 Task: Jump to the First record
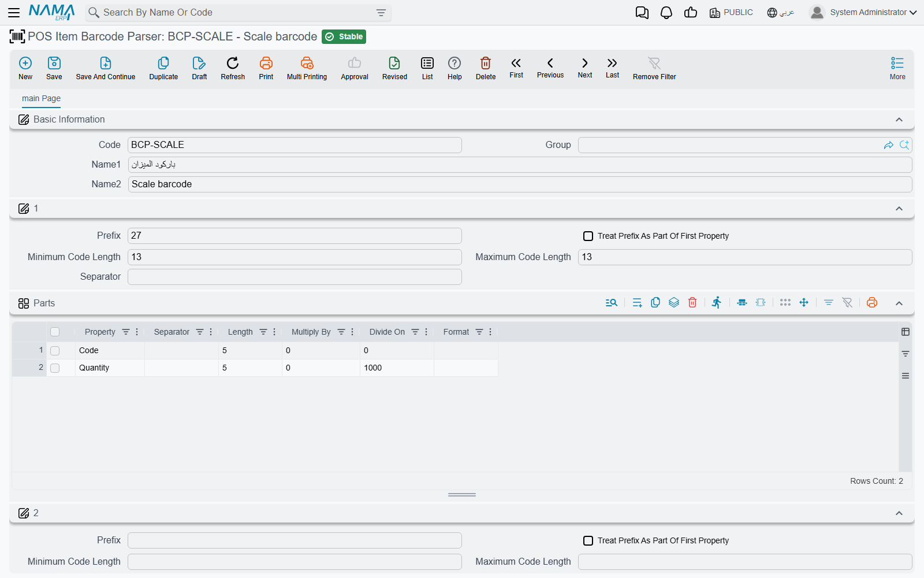[x=516, y=68]
